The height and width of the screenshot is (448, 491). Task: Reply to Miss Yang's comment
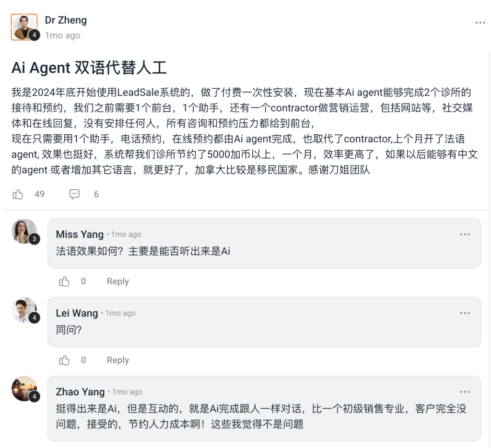pos(118,282)
